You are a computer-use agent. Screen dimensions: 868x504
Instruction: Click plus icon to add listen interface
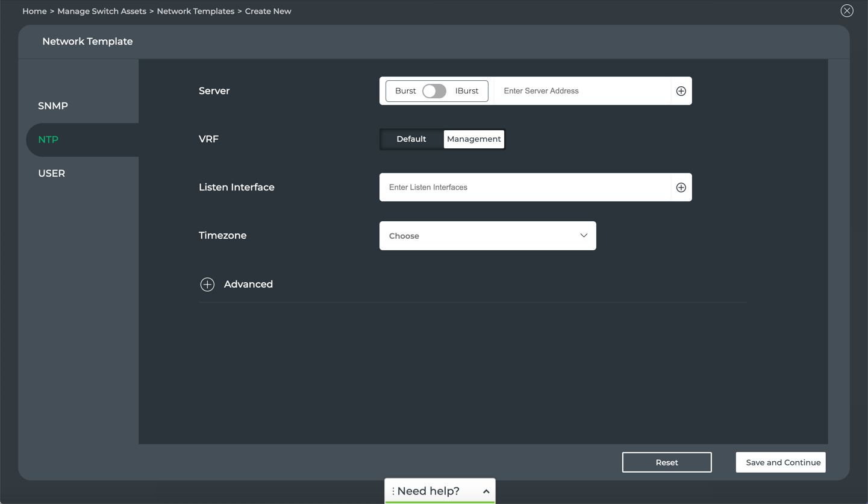(x=681, y=187)
